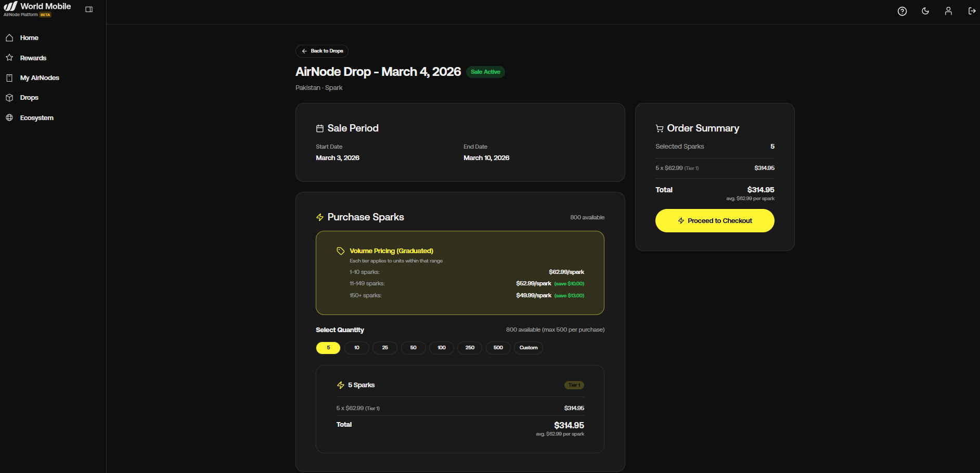The image size is (980, 473).
Task: Click the AirNode Drop page title
Action: point(378,72)
